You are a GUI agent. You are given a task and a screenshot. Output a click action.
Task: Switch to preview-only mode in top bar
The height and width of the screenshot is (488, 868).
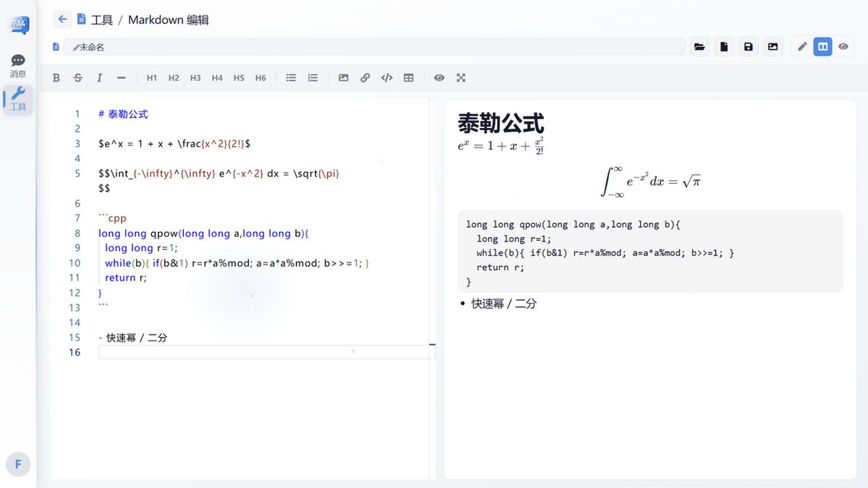(843, 47)
